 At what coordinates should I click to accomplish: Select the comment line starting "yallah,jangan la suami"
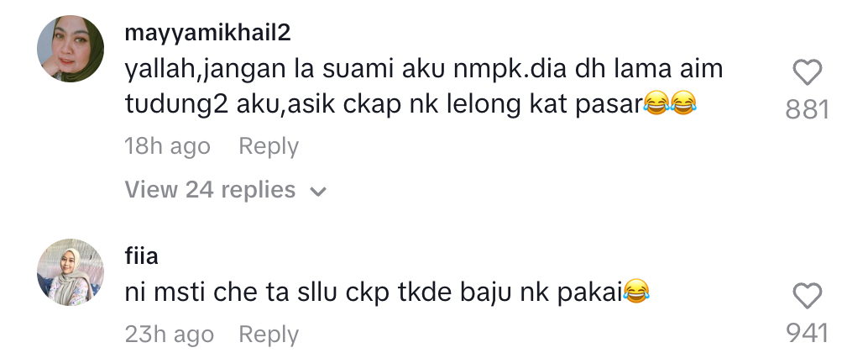click(423, 70)
